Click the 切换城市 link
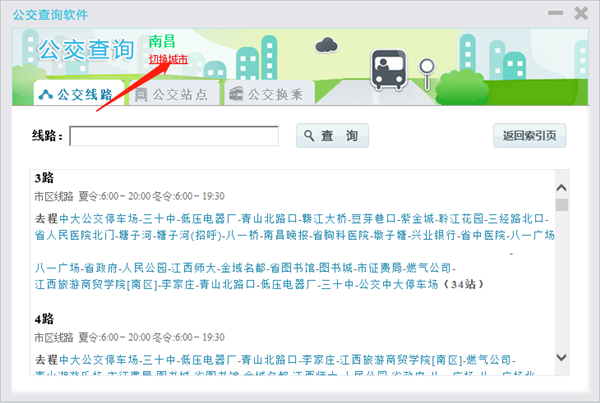 (x=168, y=59)
